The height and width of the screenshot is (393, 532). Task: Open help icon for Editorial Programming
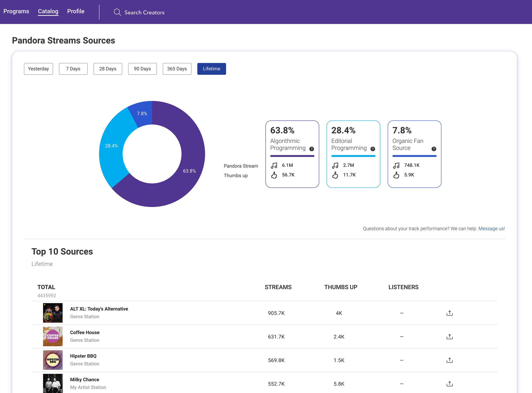373,149
